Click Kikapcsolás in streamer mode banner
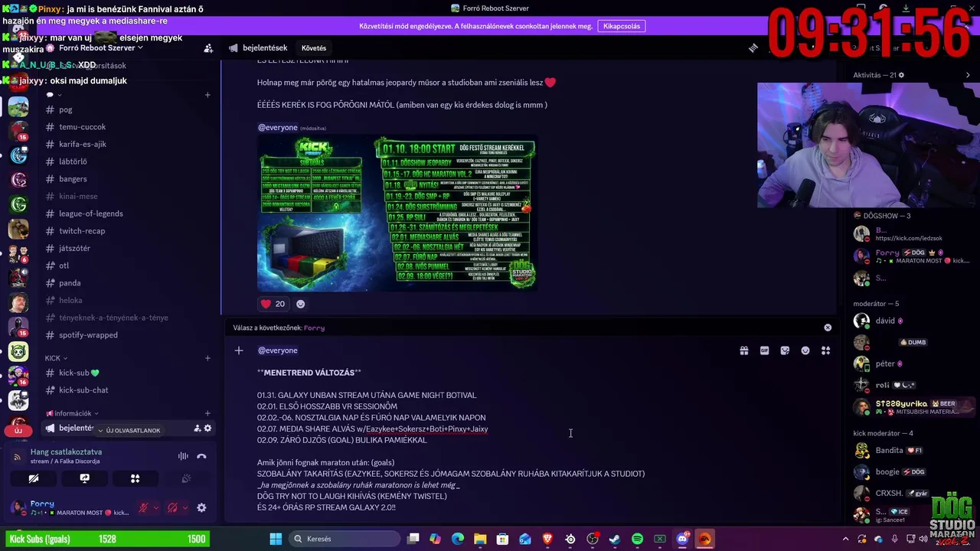 click(622, 26)
